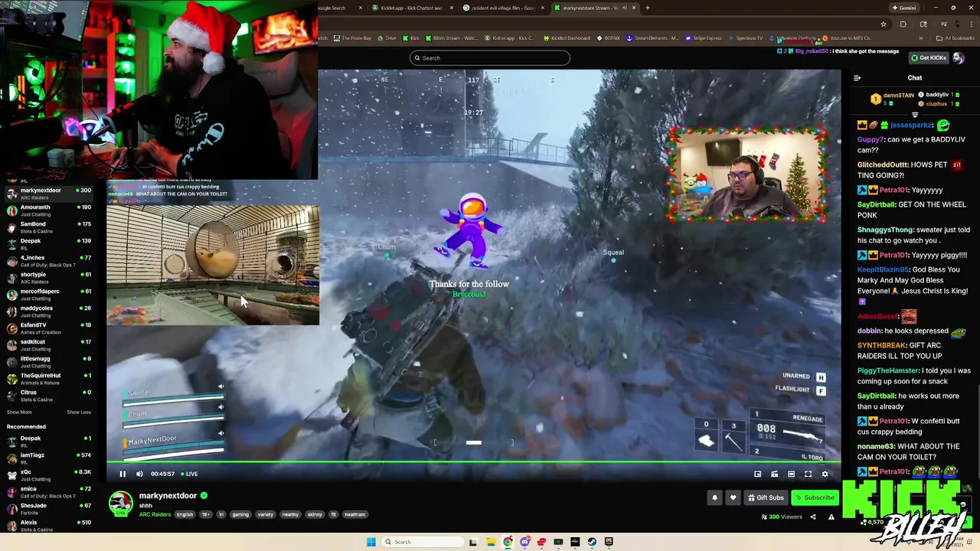Open 4_inches channel in the sidebar
This screenshot has width=980, height=551.
[x=49, y=261]
